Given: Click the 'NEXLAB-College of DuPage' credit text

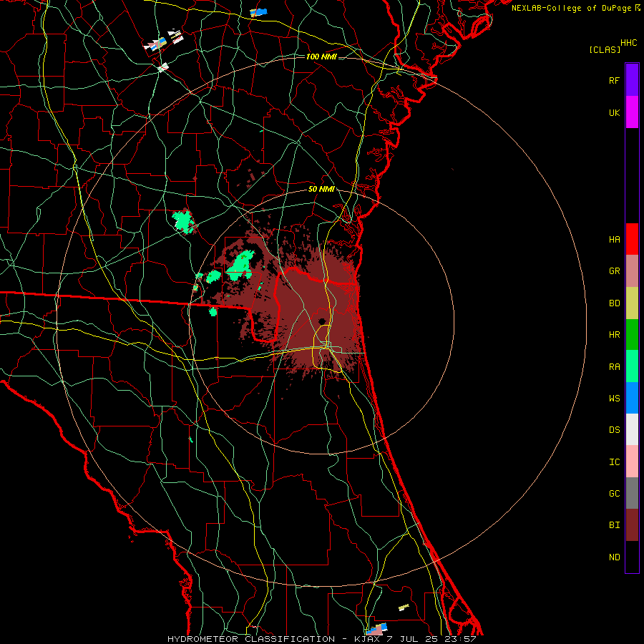Looking at the screenshot, I should pyautogui.click(x=571, y=8).
